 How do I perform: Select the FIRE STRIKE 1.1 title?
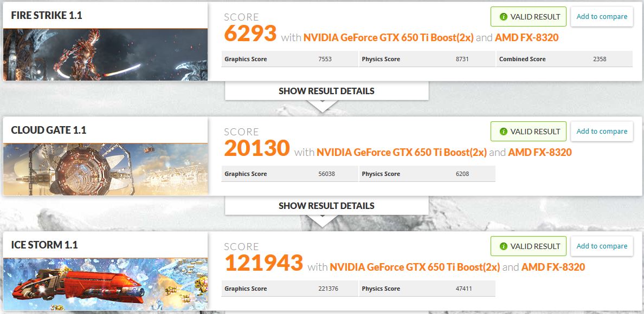(x=47, y=16)
